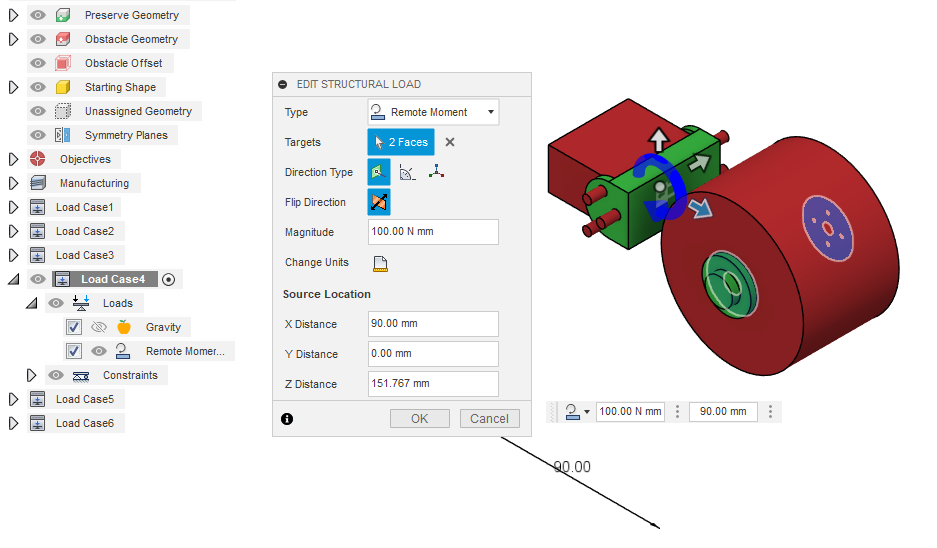Open the canvas load type dropdown arrow

point(587,412)
